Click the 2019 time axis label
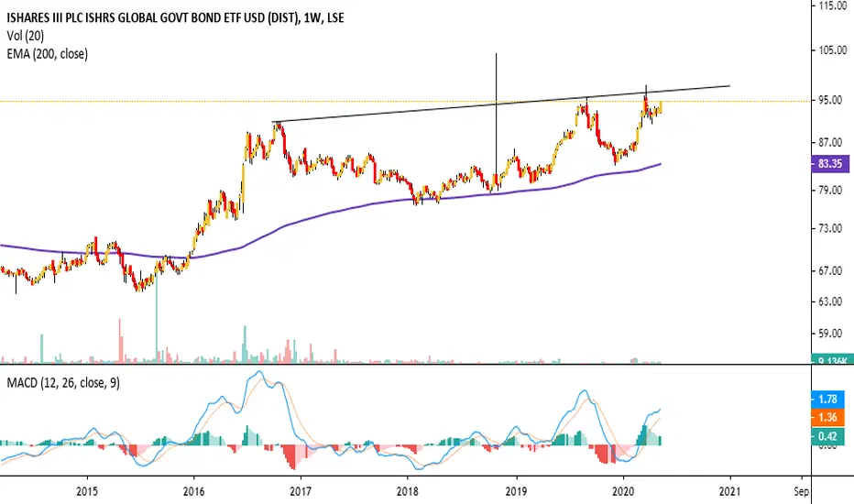This screenshot has height=504, width=854. click(516, 491)
